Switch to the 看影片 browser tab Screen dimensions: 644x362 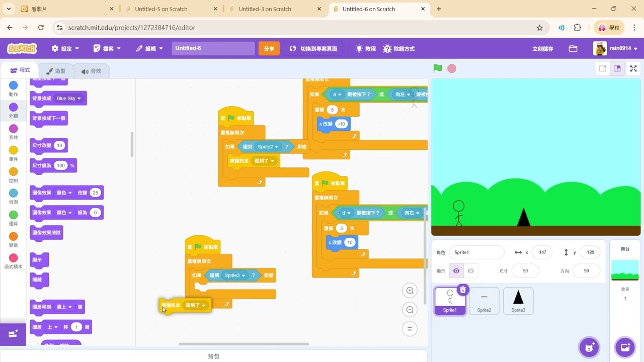[x=68, y=9]
